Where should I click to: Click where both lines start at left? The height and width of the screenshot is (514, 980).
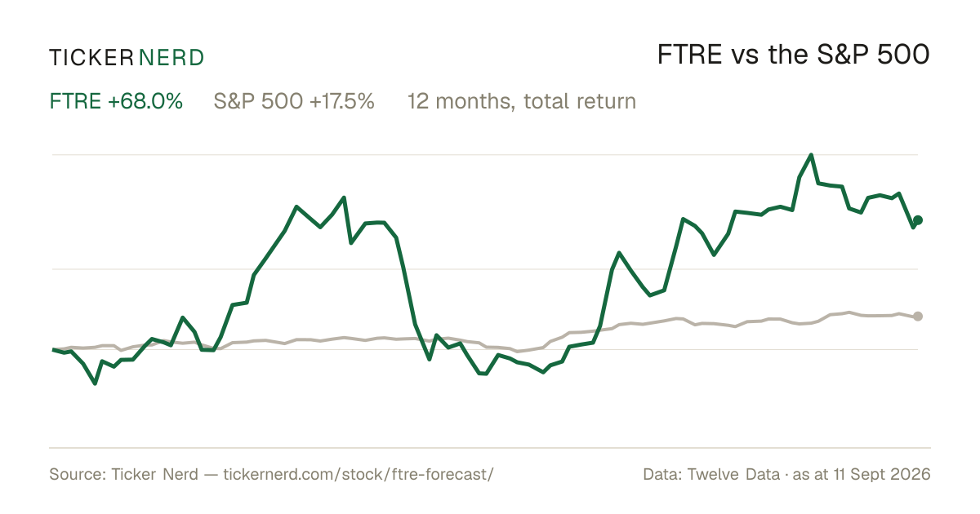click(x=53, y=349)
